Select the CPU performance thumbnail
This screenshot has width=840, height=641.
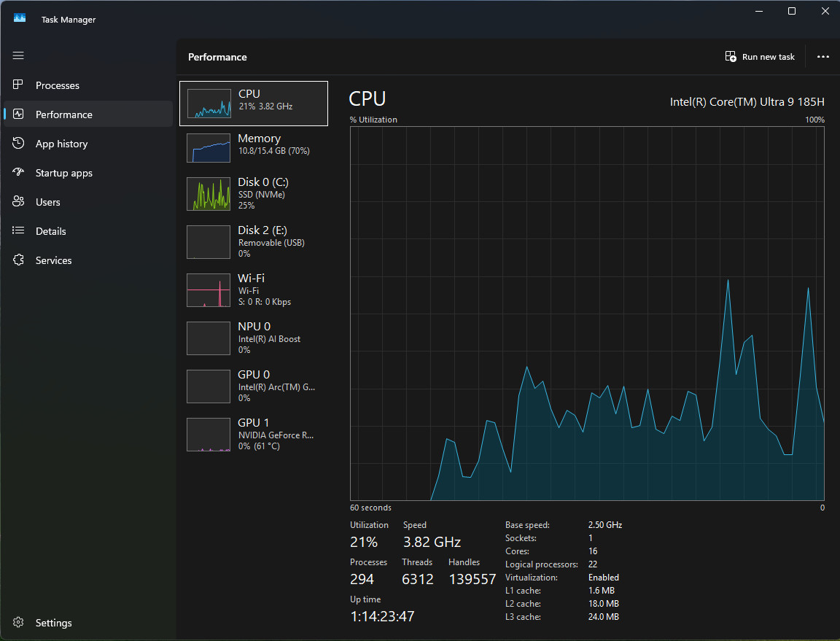tap(254, 104)
